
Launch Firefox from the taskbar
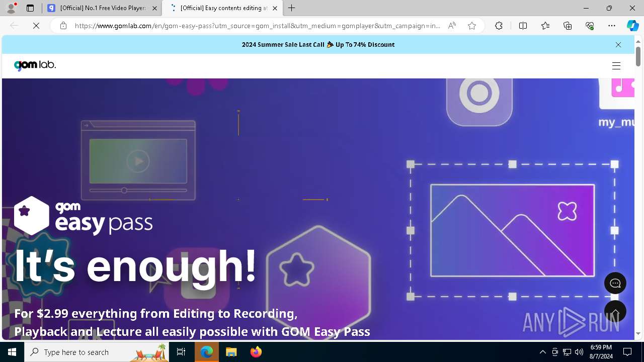256,352
